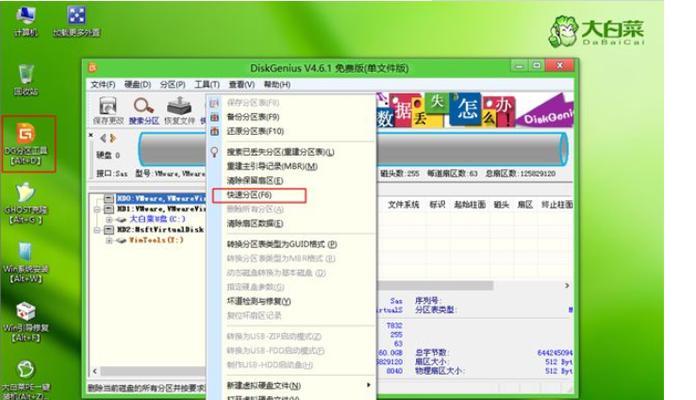Screen dimensions: 696x400
Task: Maximize the DiskGenius window
Action: point(537,66)
